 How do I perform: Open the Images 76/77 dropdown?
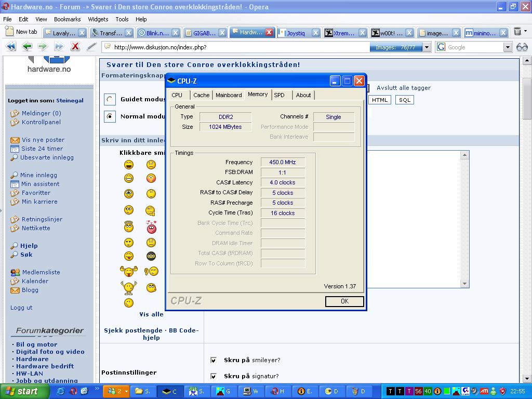tap(427, 47)
